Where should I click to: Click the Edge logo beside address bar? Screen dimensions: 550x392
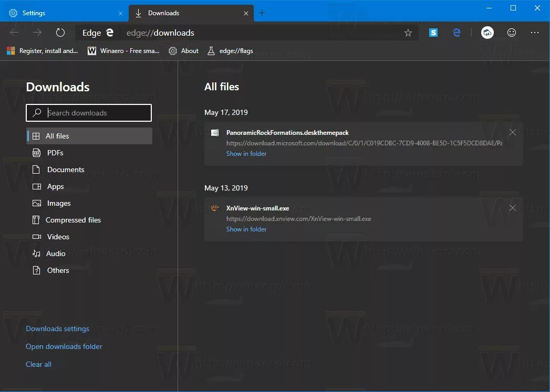pyautogui.click(x=110, y=33)
